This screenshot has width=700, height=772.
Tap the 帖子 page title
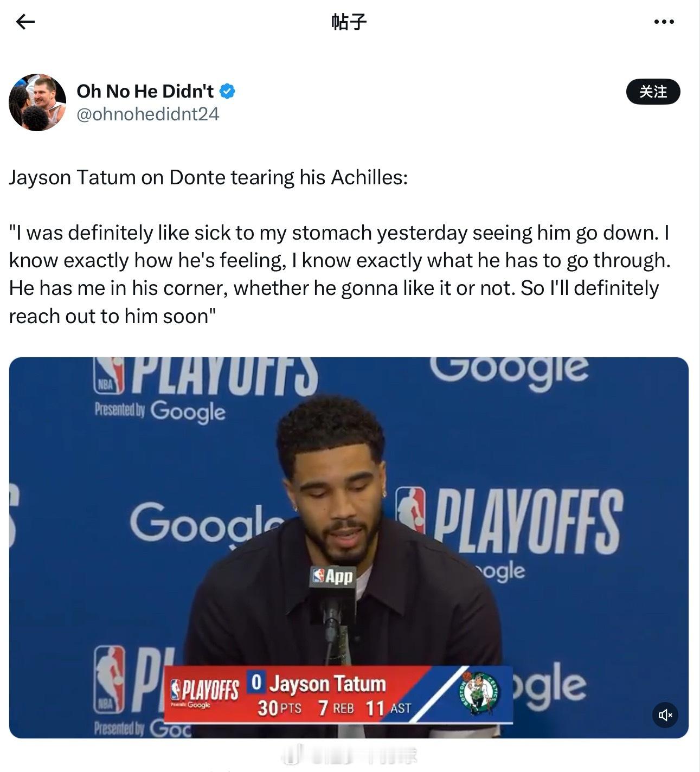(x=349, y=22)
